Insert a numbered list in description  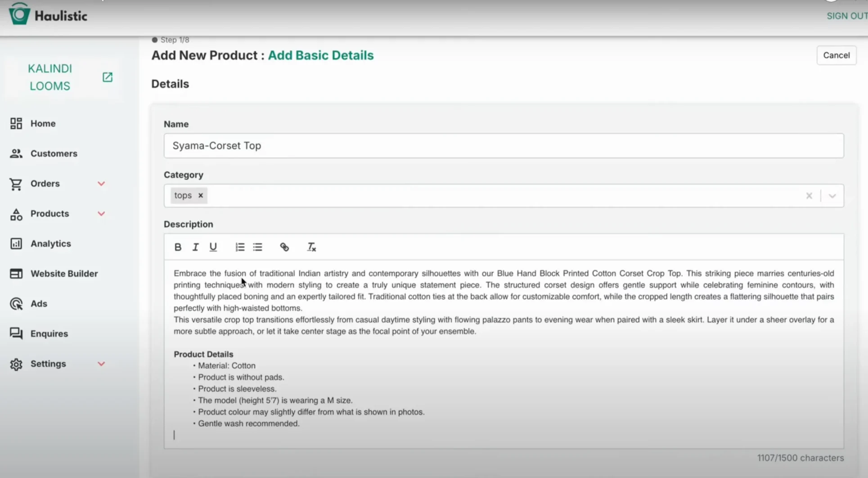240,247
